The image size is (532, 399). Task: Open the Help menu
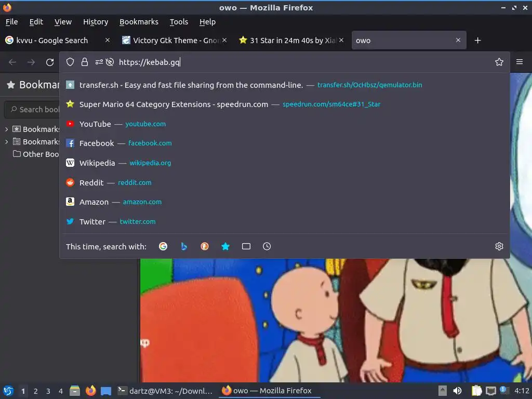[207, 22]
